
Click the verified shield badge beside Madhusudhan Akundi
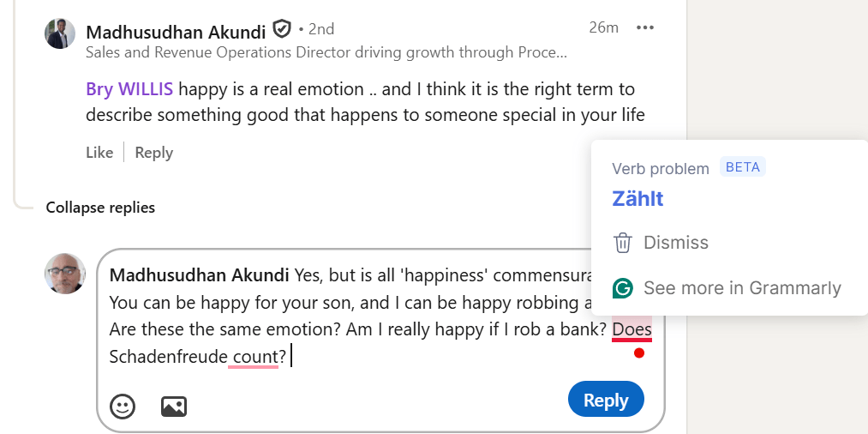tap(282, 30)
